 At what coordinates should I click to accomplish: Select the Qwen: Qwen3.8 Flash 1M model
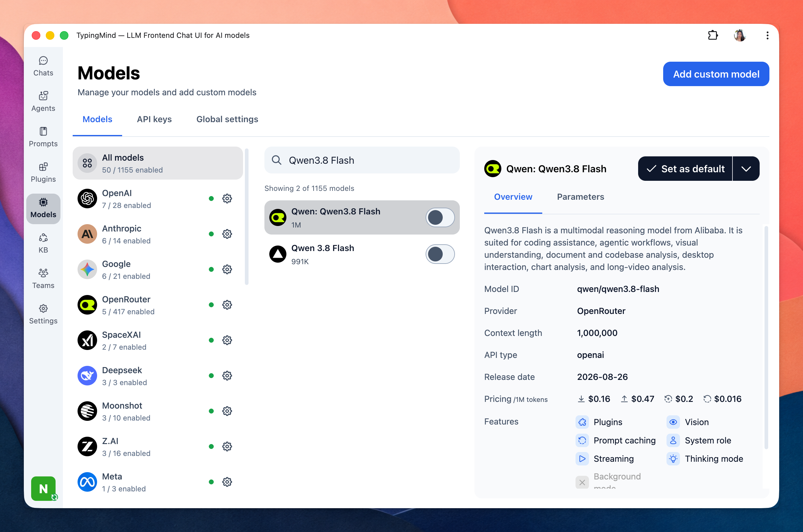(362, 217)
